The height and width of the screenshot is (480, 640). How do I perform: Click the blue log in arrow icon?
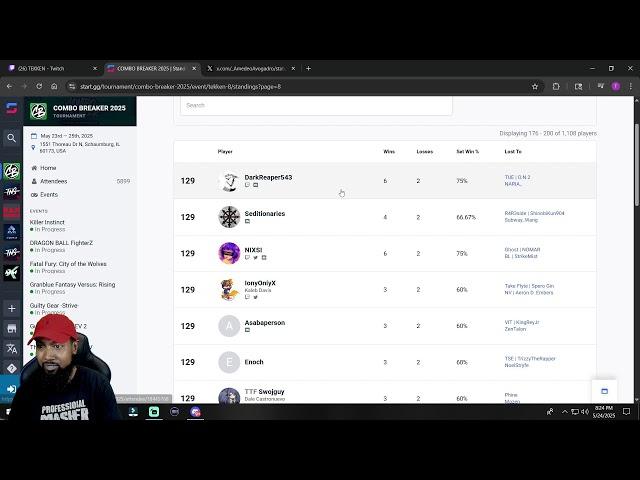11,389
